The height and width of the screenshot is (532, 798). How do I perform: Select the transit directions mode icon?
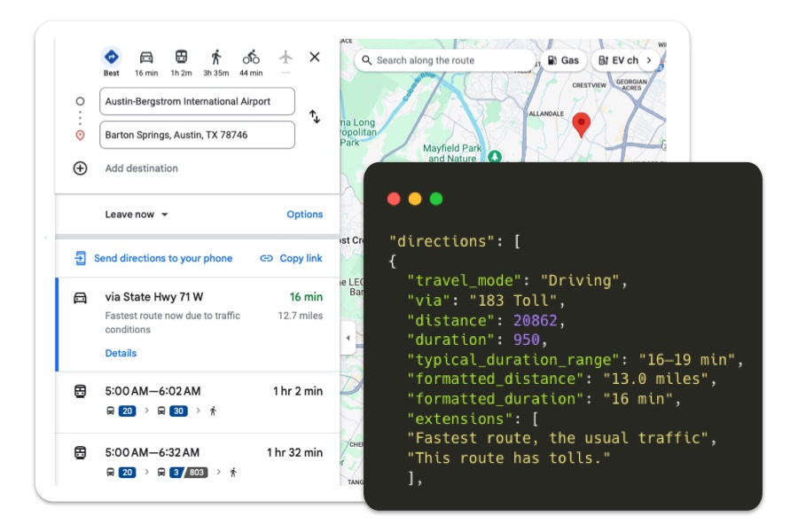pyautogui.click(x=181, y=56)
